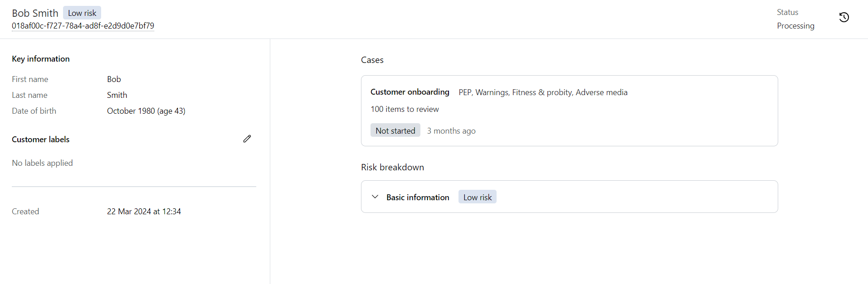Click the Last name value Smith
This screenshot has width=868, height=284.
(x=117, y=95)
